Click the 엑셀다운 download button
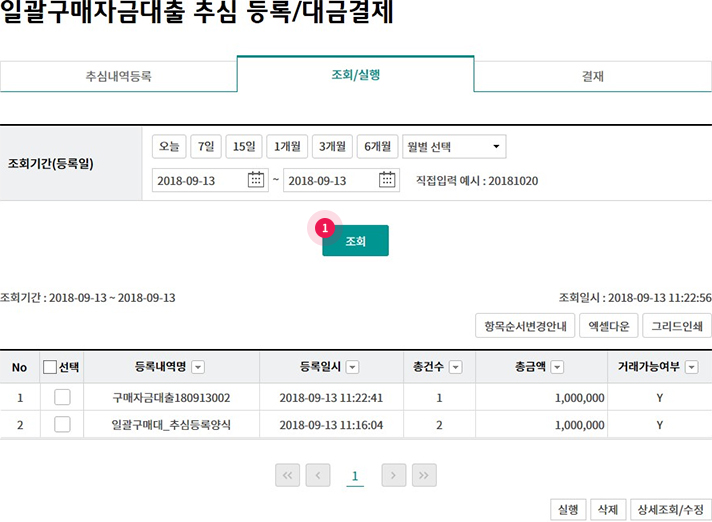 [607, 325]
